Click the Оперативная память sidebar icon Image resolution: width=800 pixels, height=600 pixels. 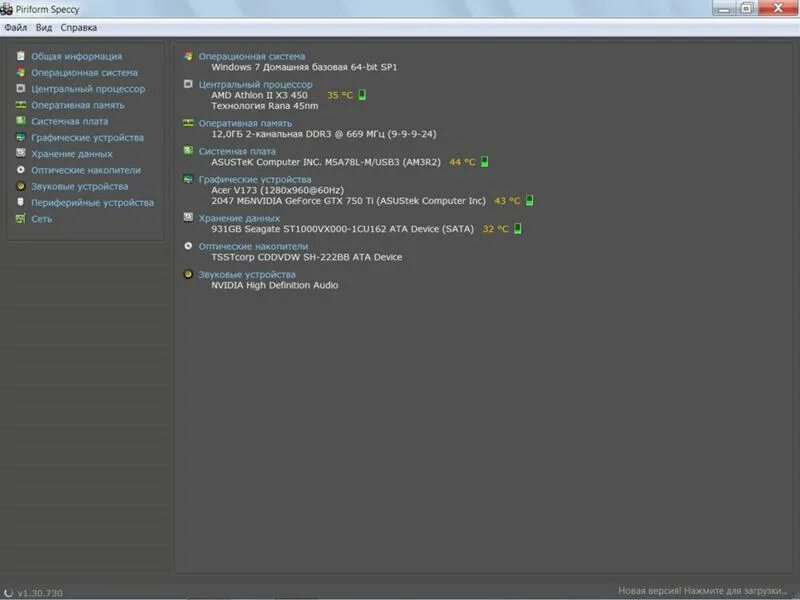(20, 105)
